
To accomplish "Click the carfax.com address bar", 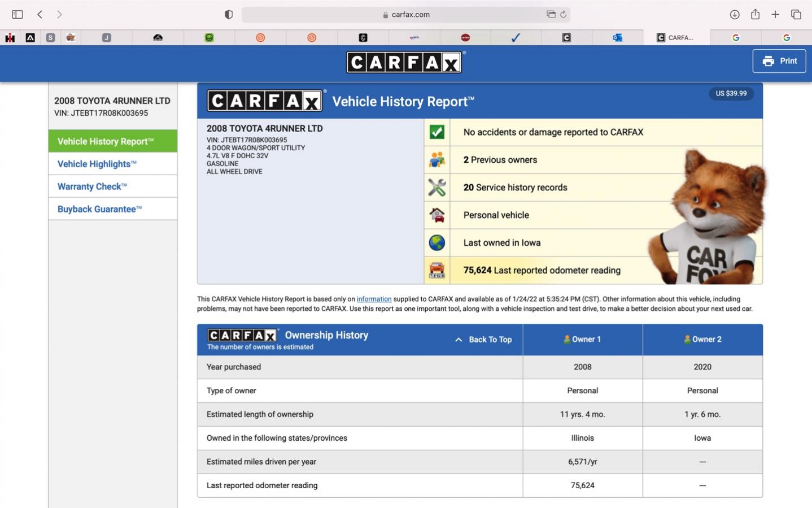I will click(406, 14).
